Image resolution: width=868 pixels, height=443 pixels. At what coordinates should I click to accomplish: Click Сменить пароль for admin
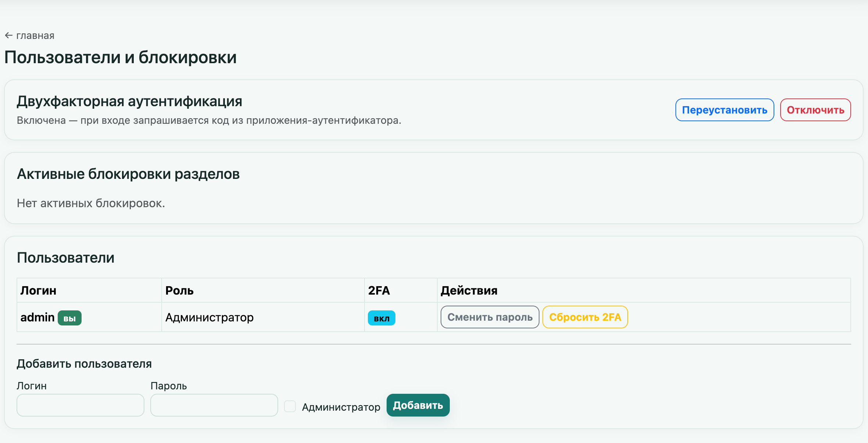(490, 317)
